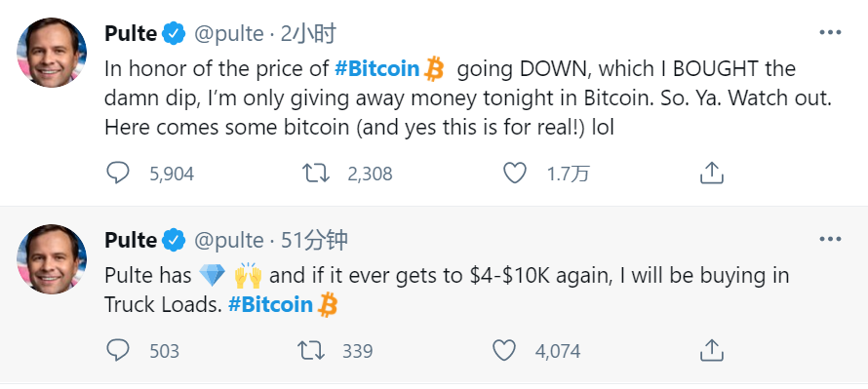Click the @pulte handle in second tweet

point(228,240)
